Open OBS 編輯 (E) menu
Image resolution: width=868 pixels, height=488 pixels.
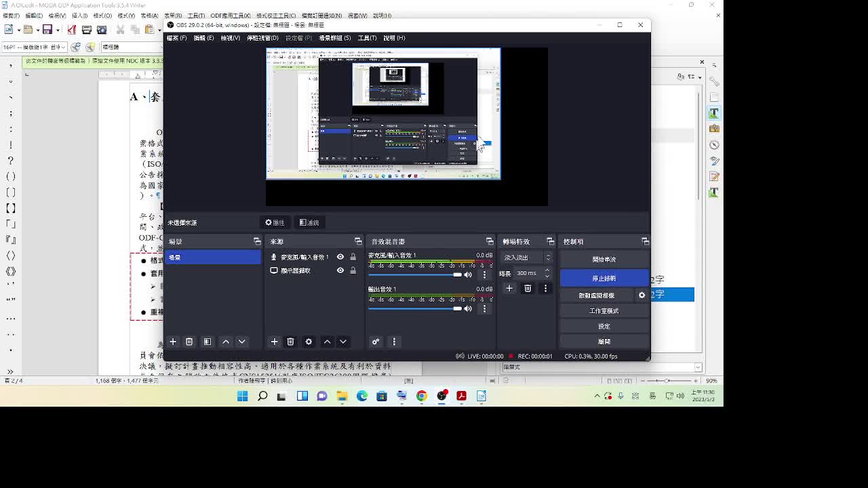[203, 38]
